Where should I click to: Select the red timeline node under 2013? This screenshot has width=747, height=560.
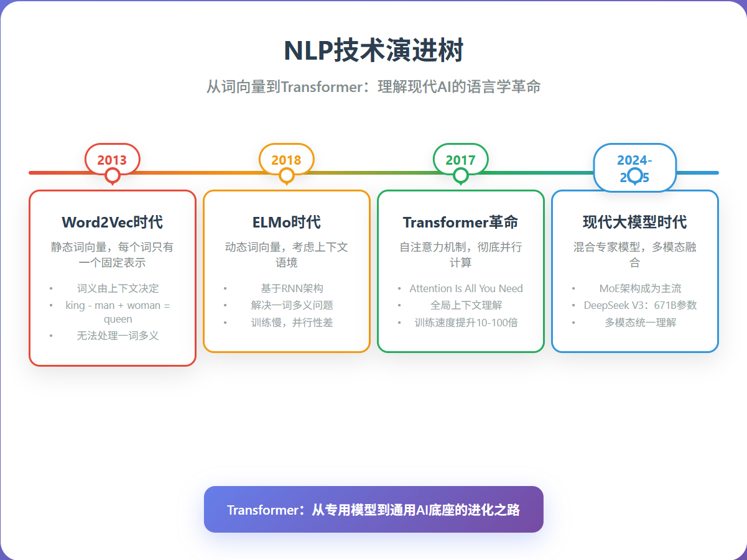click(112, 175)
